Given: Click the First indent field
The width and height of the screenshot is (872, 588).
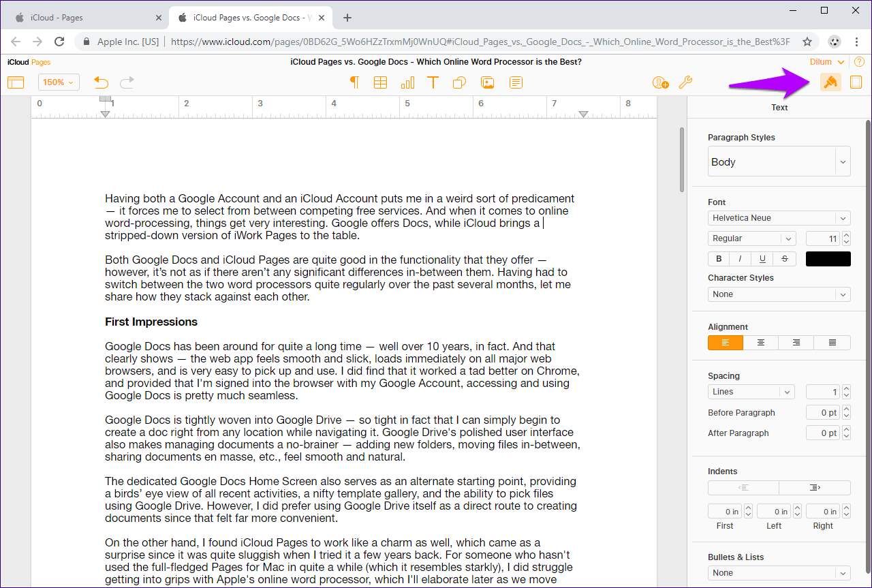Looking at the screenshot, I should pyautogui.click(x=725, y=511).
